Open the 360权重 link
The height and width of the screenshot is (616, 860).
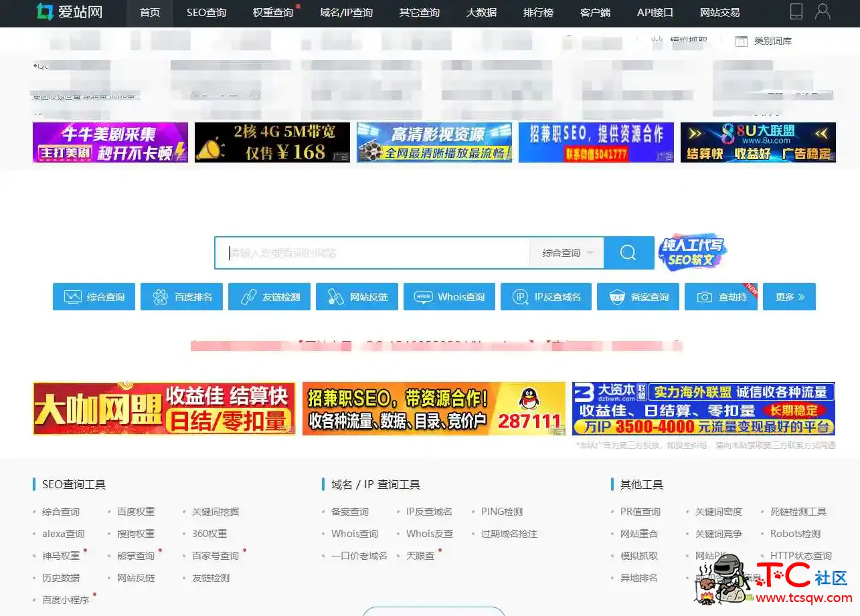(x=209, y=534)
